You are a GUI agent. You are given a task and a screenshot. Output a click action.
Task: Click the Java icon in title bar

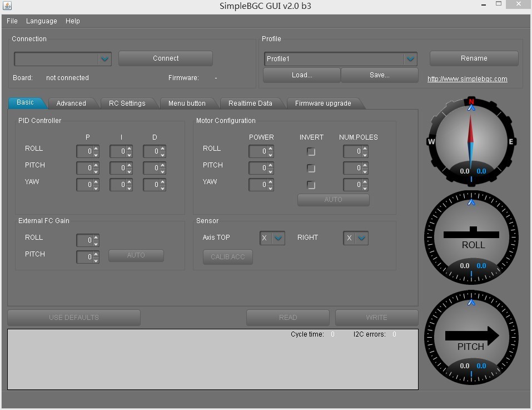(7, 6)
